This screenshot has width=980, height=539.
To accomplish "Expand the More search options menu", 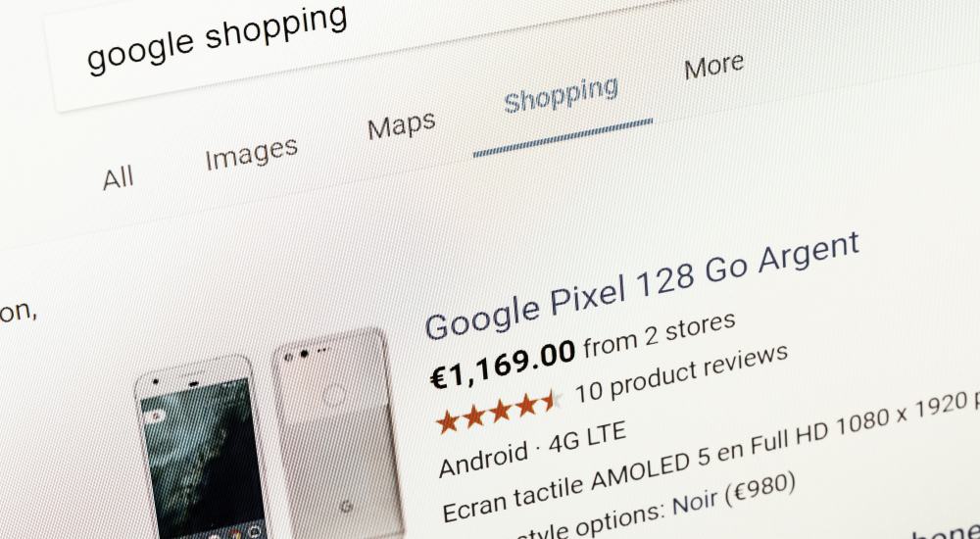I will 714,65.
